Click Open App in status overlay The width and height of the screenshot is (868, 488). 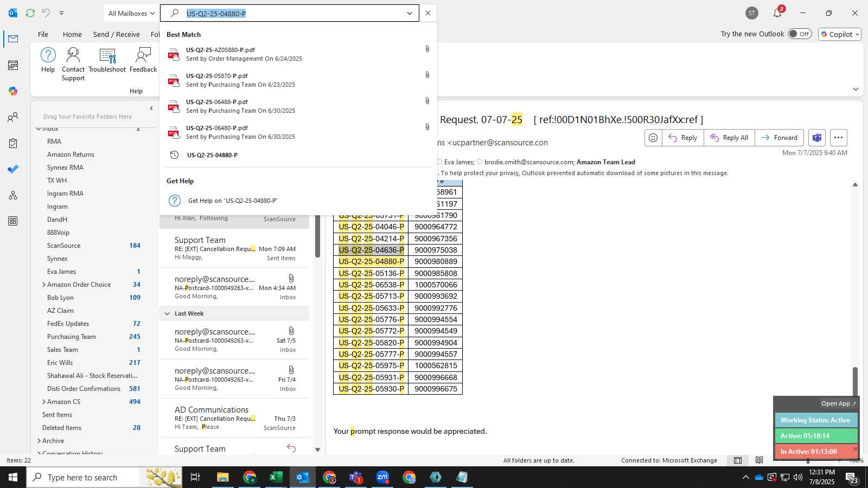tap(838, 403)
